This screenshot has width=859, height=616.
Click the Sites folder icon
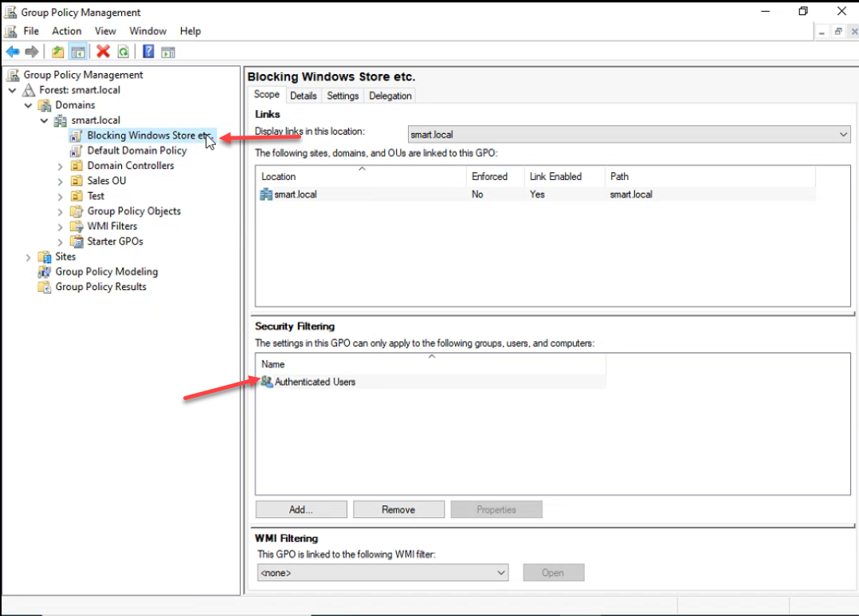click(45, 257)
